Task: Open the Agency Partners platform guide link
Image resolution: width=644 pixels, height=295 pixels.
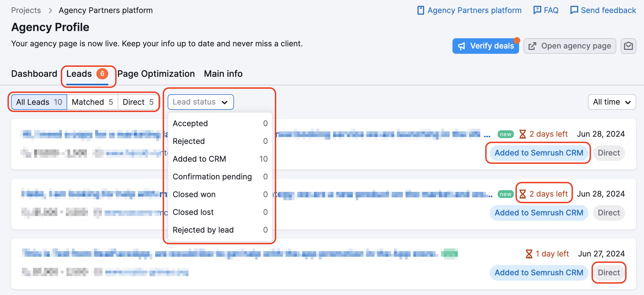Action: point(469,10)
